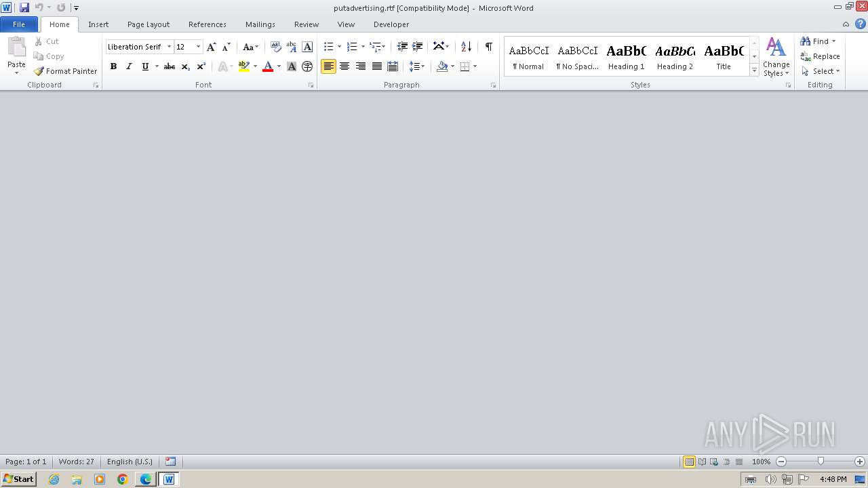Click the Clear Formatting icon
The width and height of the screenshot is (868, 488).
275,47
